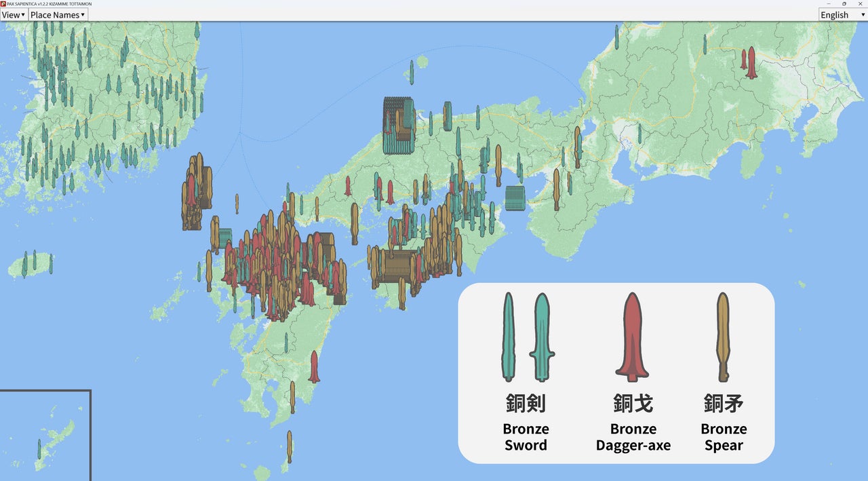The image size is (868, 481).
Task: Open the View menu
Action: [14, 15]
